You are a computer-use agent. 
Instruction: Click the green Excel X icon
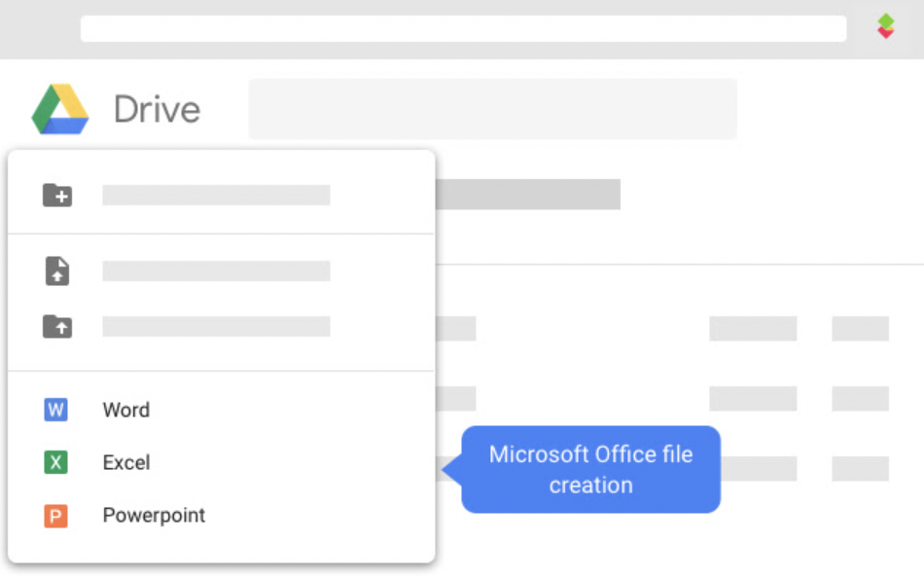56,462
